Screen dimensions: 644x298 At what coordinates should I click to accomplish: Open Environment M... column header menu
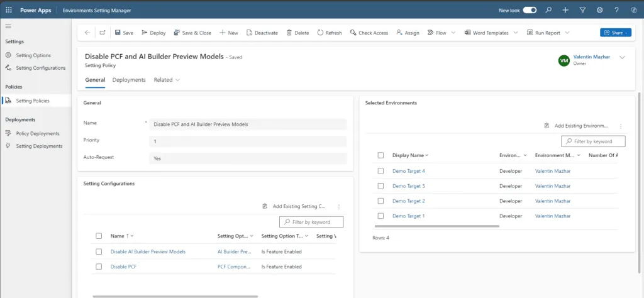pos(558,155)
